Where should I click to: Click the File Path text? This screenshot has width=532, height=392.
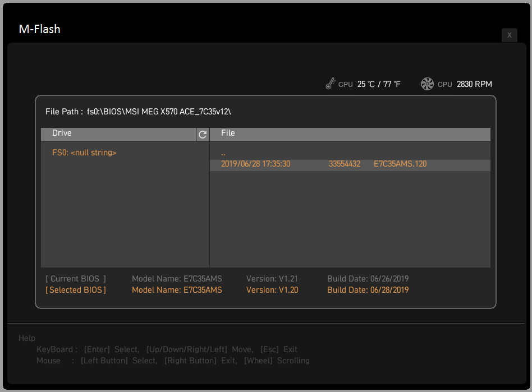point(138,112)
